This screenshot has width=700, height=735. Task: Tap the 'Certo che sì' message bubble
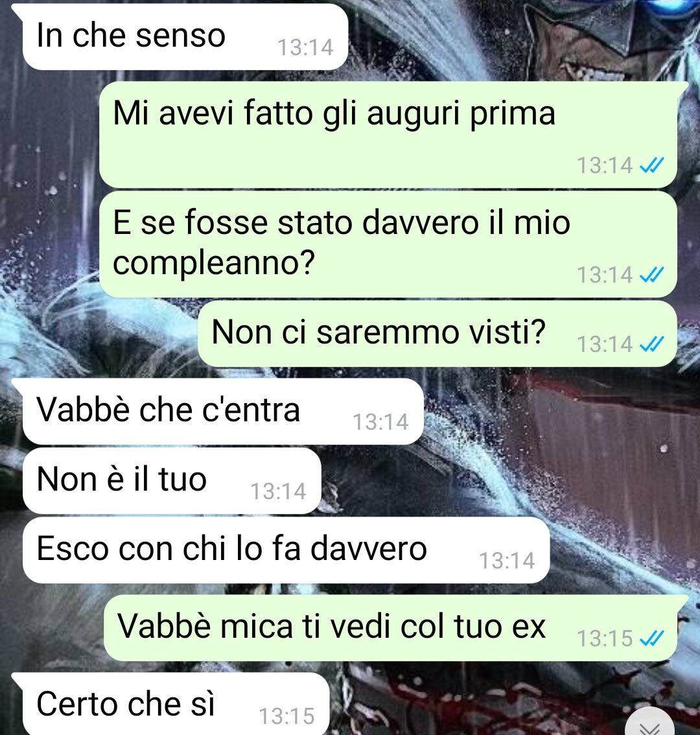pos(176,704)
